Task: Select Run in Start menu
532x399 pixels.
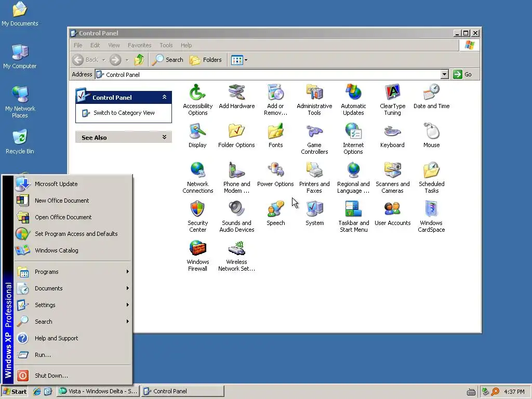Action: coord(73,355)
